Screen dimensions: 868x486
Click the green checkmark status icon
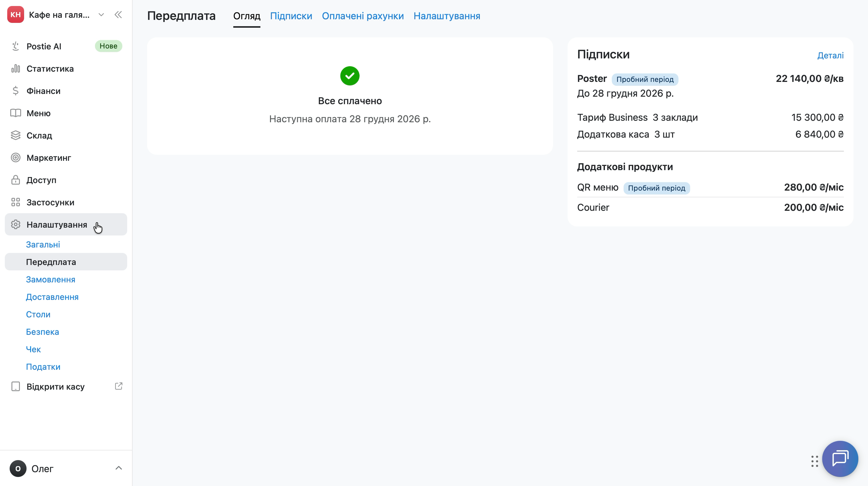[350, 76]
